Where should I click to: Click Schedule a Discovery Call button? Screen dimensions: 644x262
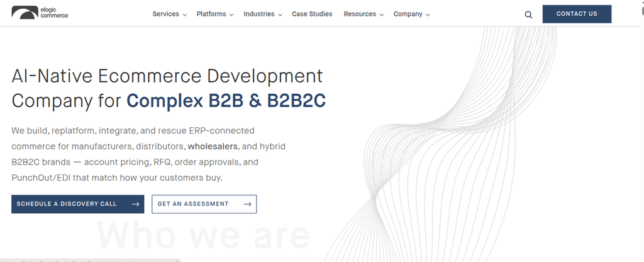pyautogui.click(x=77, y=204)
